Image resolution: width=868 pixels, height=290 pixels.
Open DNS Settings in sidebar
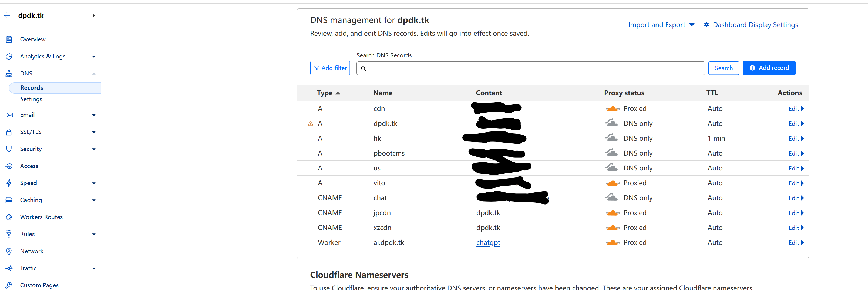[x=31, y=99]
